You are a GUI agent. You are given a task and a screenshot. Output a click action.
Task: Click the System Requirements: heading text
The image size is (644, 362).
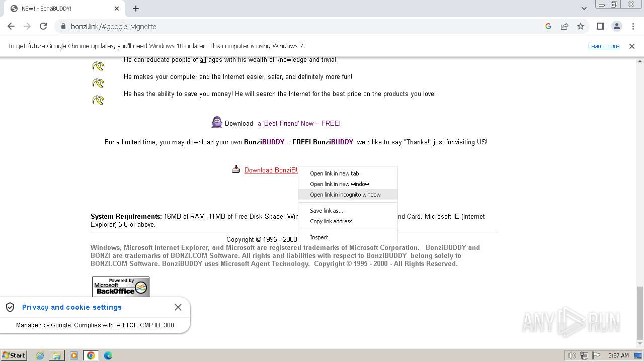click(x=126, y=217)
